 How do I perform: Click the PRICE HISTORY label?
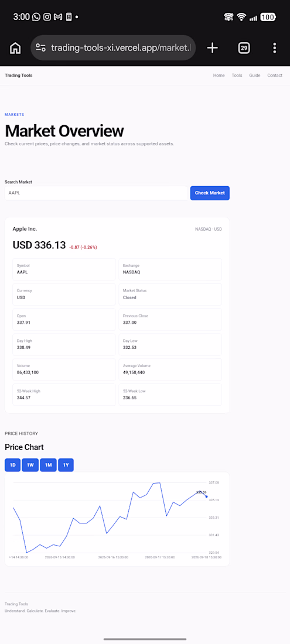pyautogui.click(x=21, y=433)
